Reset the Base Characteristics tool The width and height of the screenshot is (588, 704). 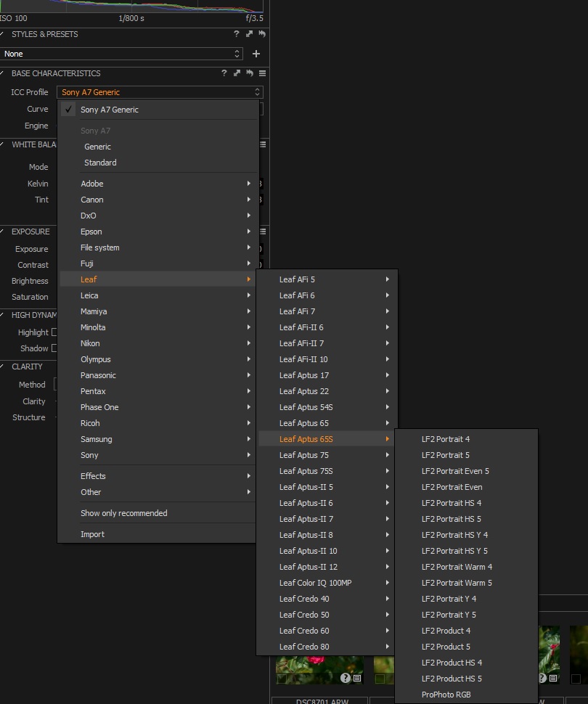[x=249, y=73]
